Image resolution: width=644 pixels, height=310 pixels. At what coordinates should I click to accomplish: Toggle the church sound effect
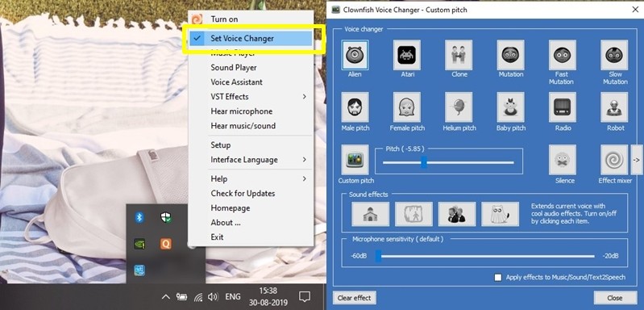point(371,214)
